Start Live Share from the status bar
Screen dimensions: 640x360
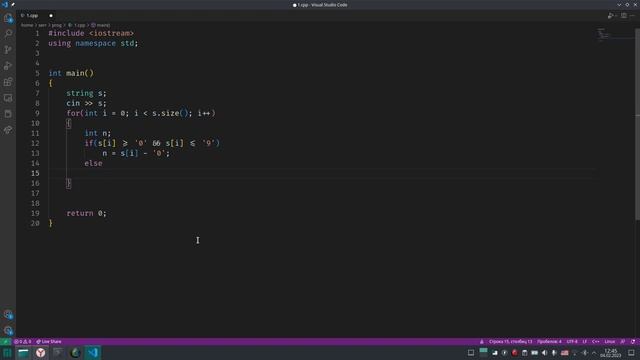coord(49,342)
